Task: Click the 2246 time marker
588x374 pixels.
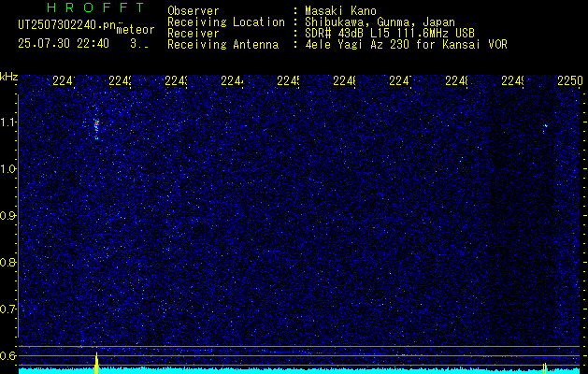Action: (345, 80)
